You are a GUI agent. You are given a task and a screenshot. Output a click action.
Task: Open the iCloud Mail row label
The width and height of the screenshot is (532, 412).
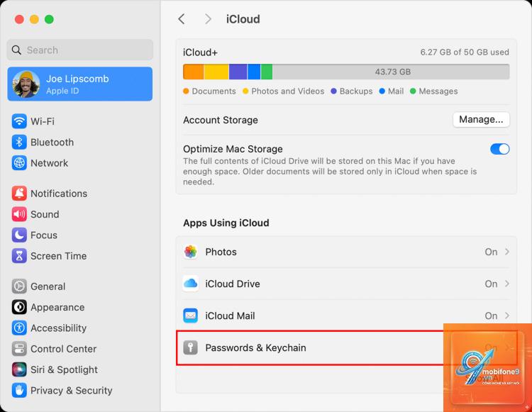230,316
